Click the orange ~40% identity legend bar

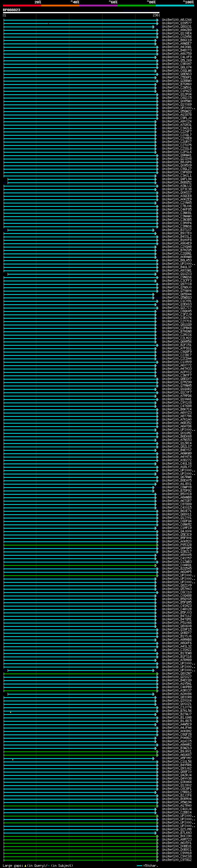pyautogui.click(x=60, y=6)
